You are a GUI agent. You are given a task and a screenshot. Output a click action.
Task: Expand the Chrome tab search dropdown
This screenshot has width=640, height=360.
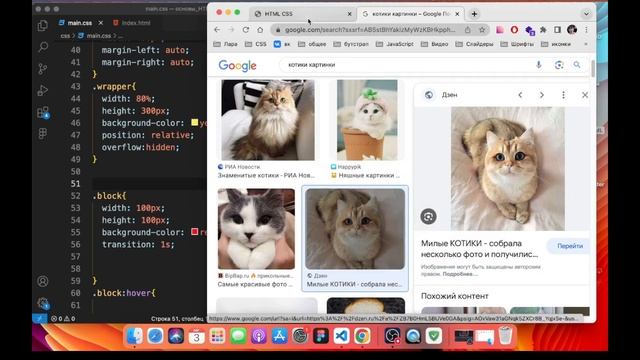586,14
